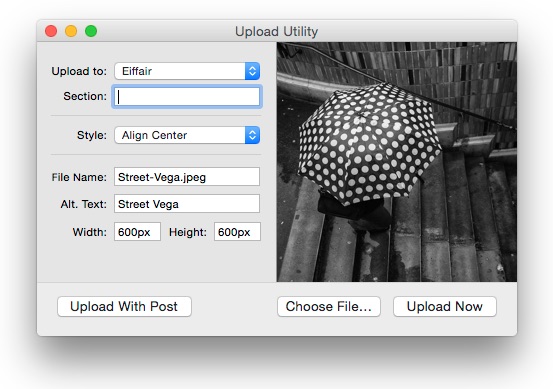This screenshot has width=553, height=389.
Task: Click the File Name field Street-Vega.jpeg
Action: (x=187, y=177)
